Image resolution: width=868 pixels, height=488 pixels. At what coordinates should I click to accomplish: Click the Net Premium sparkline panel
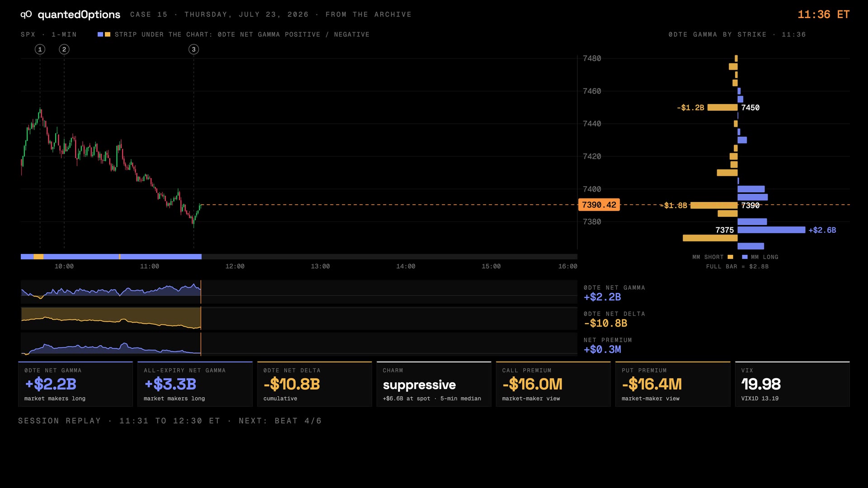tap(299, 344)
